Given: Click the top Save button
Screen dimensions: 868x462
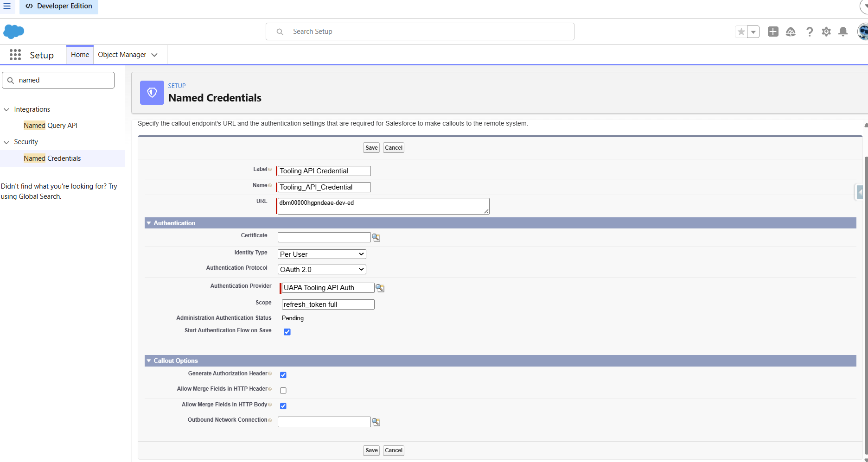Looking at the screenshot, I should pyautogui.click(x=371, y=148).
